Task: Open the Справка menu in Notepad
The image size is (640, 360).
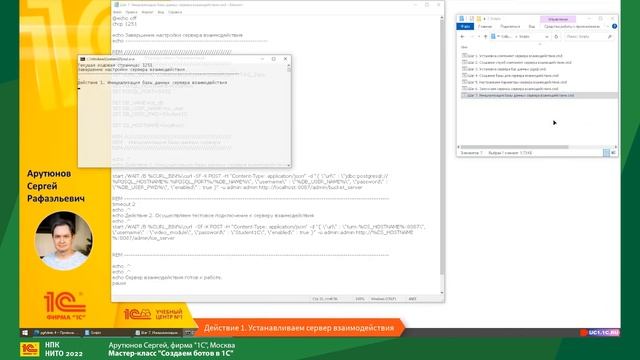Action: (x=175, y=12)
